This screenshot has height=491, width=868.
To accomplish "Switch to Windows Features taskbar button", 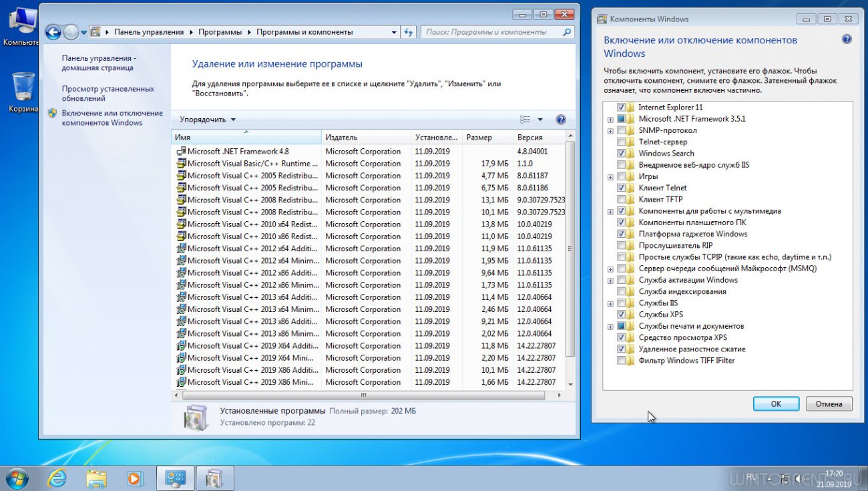I will point(215,478).
